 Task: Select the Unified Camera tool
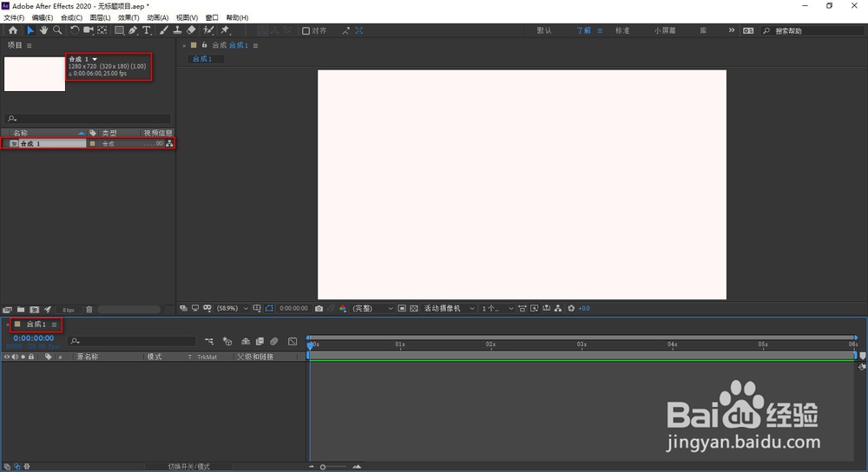88,30
